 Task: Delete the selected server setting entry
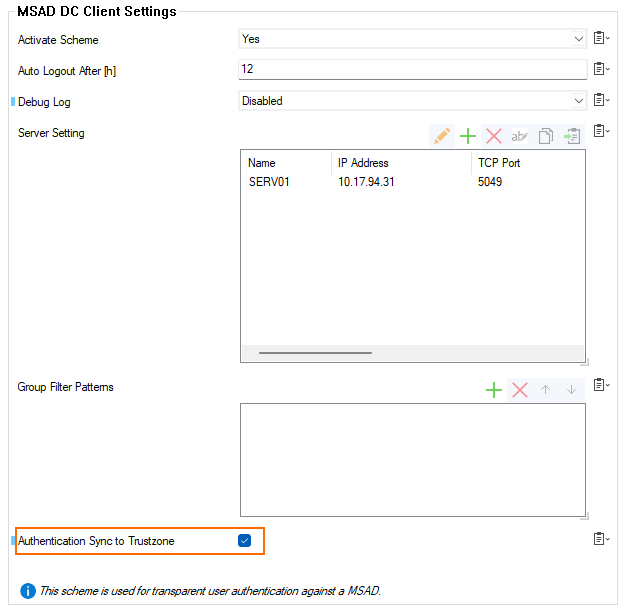(x=494, y=136)
